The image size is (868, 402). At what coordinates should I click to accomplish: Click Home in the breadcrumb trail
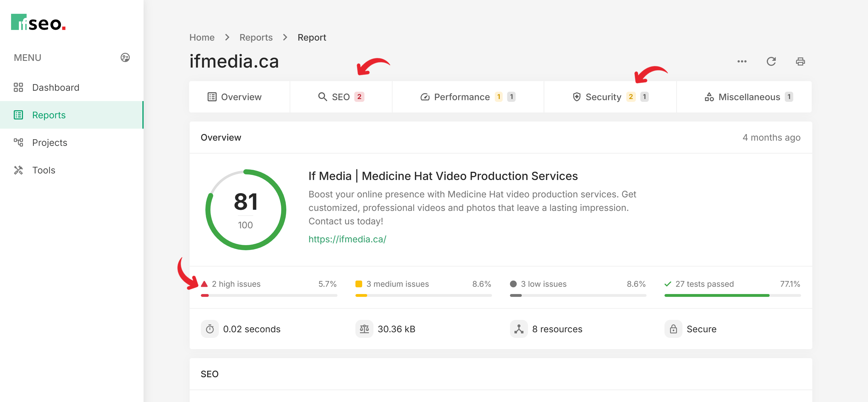[x=202, y=37]
